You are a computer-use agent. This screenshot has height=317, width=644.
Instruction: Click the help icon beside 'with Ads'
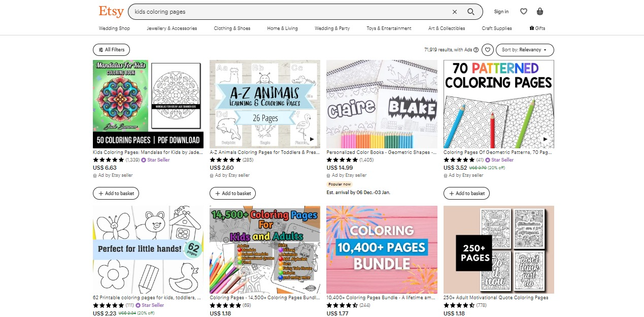476,50
